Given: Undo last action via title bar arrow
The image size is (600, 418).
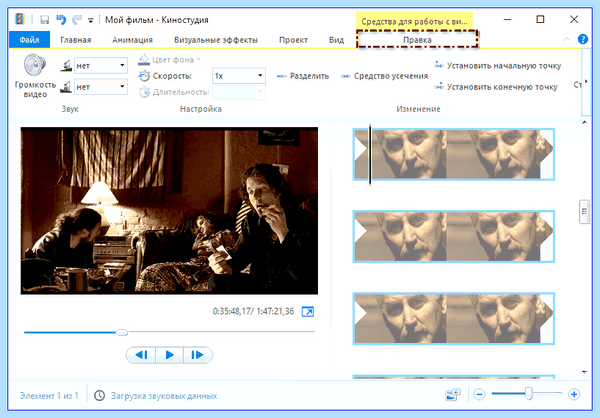Looking at the screenshot, I should [x=61, y=20].
